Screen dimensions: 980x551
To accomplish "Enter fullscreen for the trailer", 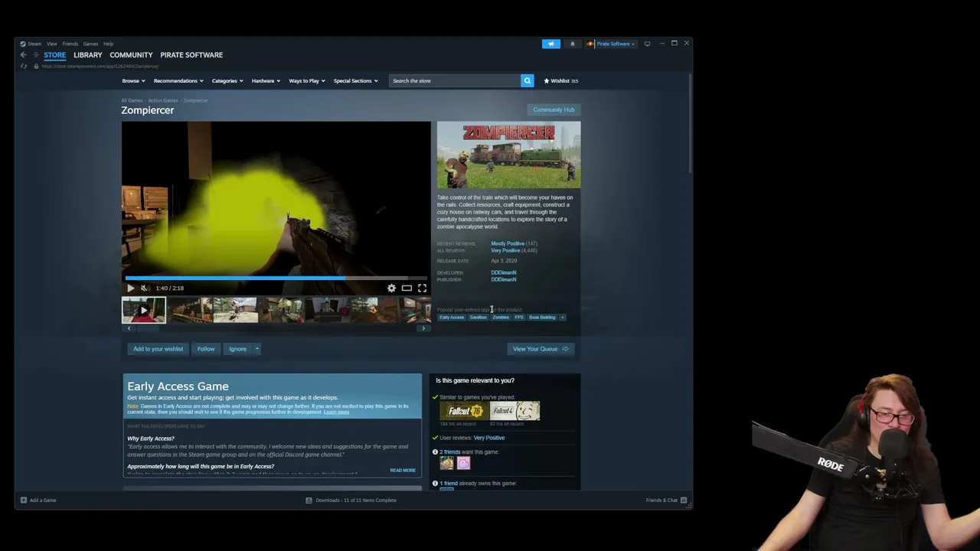I will [422, 288].
